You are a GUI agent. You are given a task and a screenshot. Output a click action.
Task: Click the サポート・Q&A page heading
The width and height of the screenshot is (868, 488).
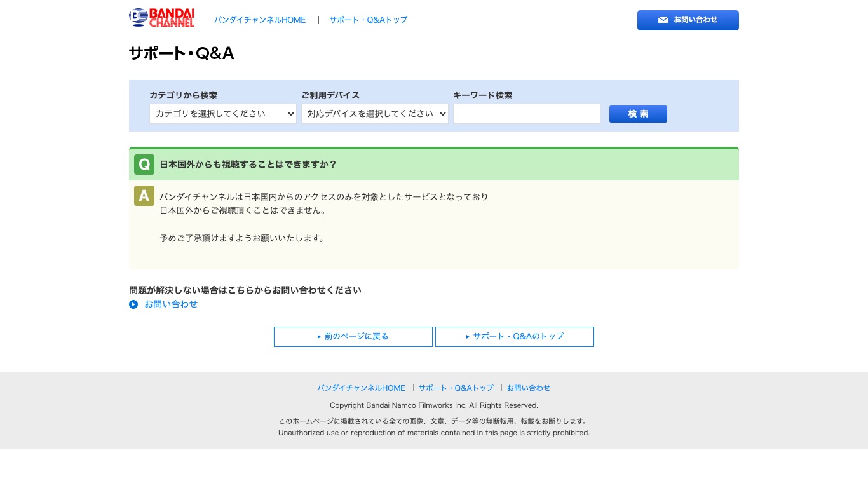click(182, 53)
